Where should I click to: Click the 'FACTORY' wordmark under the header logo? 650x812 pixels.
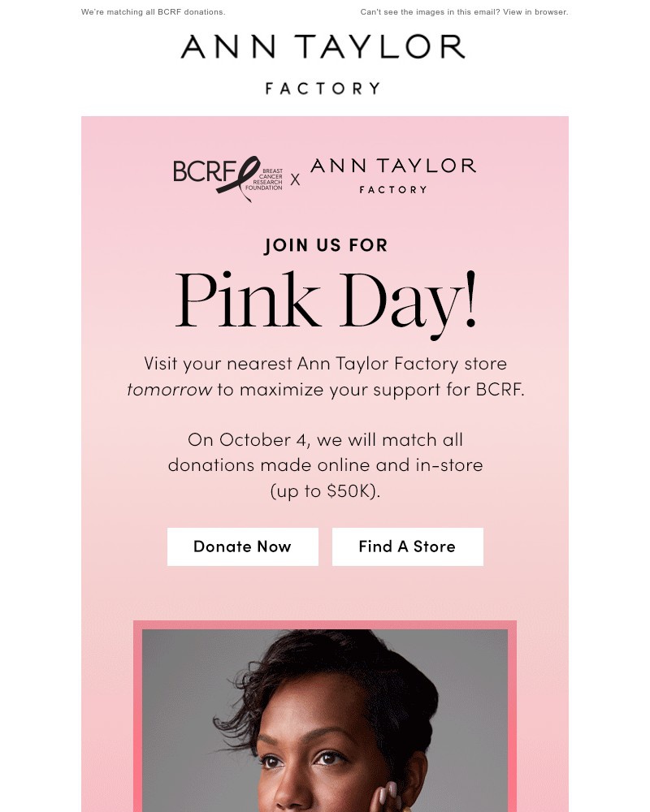323,89
